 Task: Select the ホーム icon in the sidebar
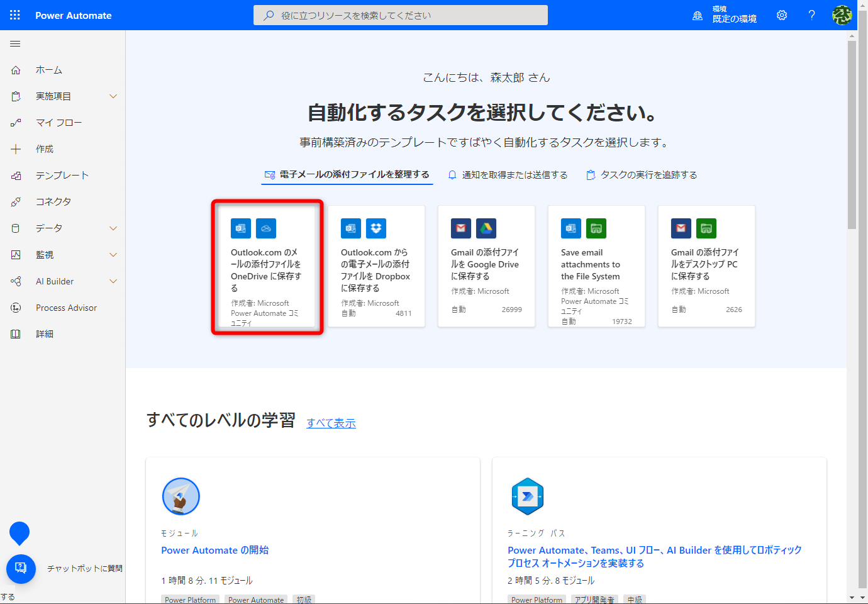[x=15, y=69]
